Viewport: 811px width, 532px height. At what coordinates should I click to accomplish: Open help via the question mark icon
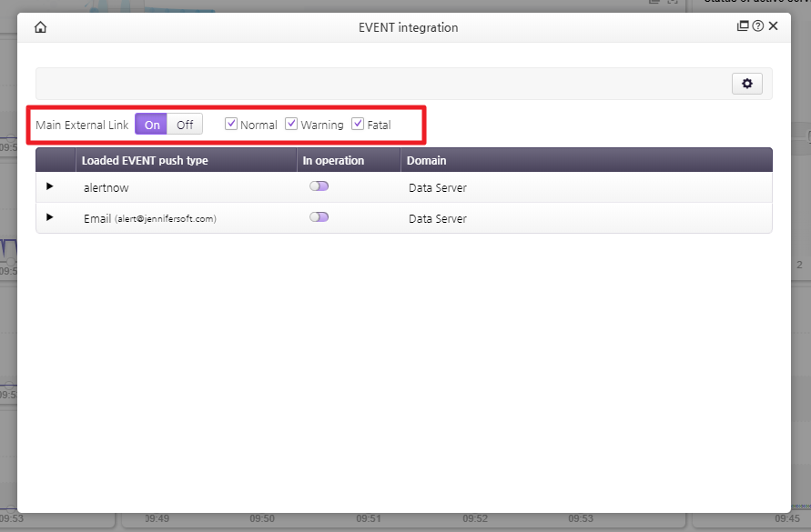point(757,26)
